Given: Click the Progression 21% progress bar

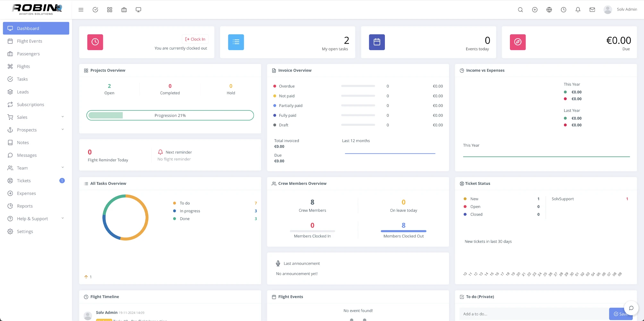Looking at the screenshot, I should click(x=170, y=116).
